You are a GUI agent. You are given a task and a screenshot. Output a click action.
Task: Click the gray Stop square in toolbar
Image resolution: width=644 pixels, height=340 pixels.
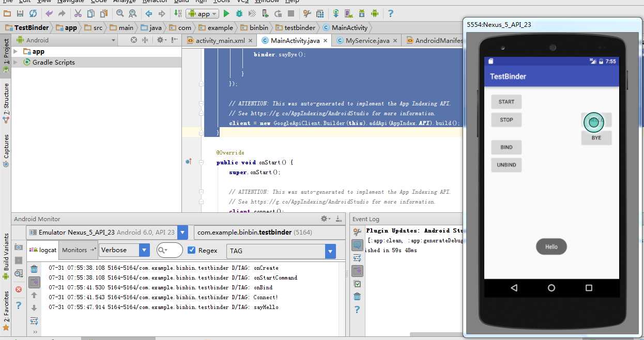(291, 13)
